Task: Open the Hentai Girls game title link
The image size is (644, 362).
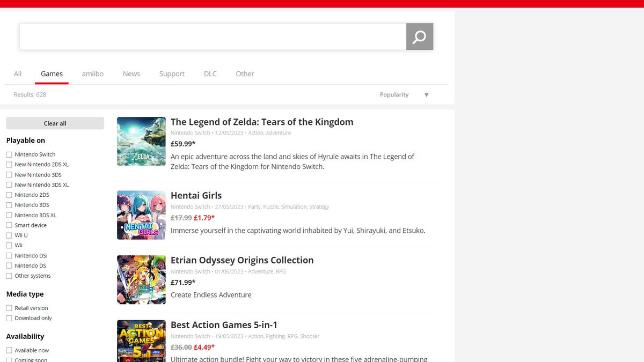Action: (196, 196)
